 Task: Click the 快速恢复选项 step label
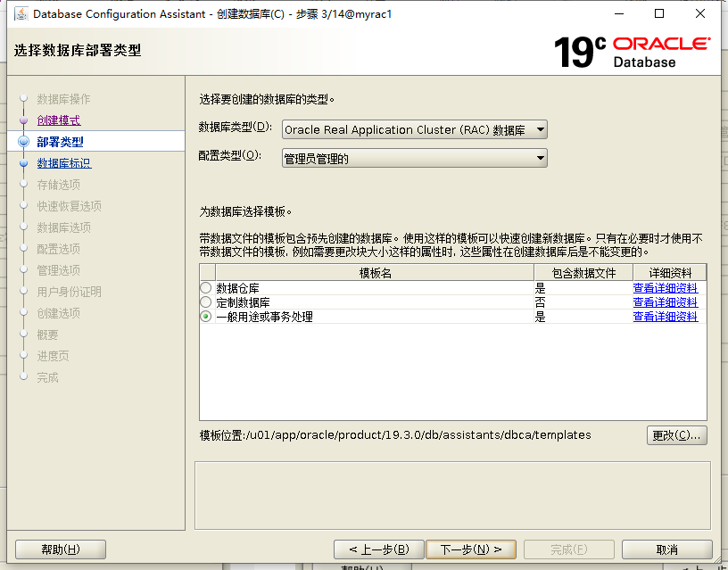click(x=70, y=206)
